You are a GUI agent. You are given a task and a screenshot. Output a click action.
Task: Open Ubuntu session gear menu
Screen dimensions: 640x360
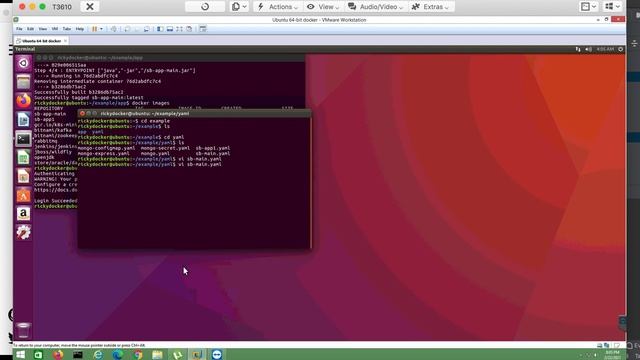[620, 49]
